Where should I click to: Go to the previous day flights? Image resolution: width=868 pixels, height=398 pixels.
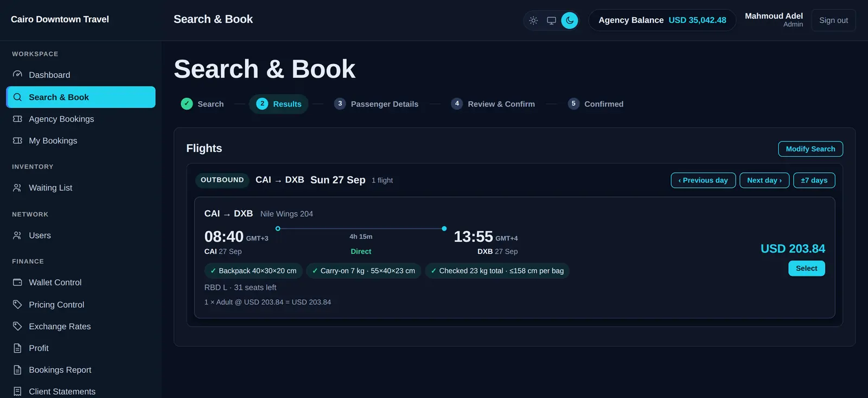pos(703,180)
